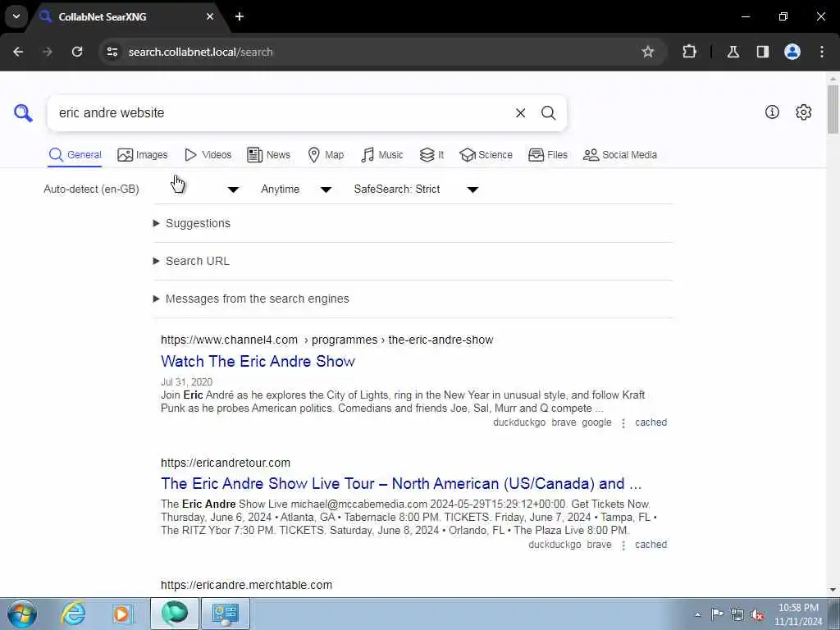Open Chrome extensions puzzle icon
The width and height of the screenshot is (840, 630).
[689, 52]
